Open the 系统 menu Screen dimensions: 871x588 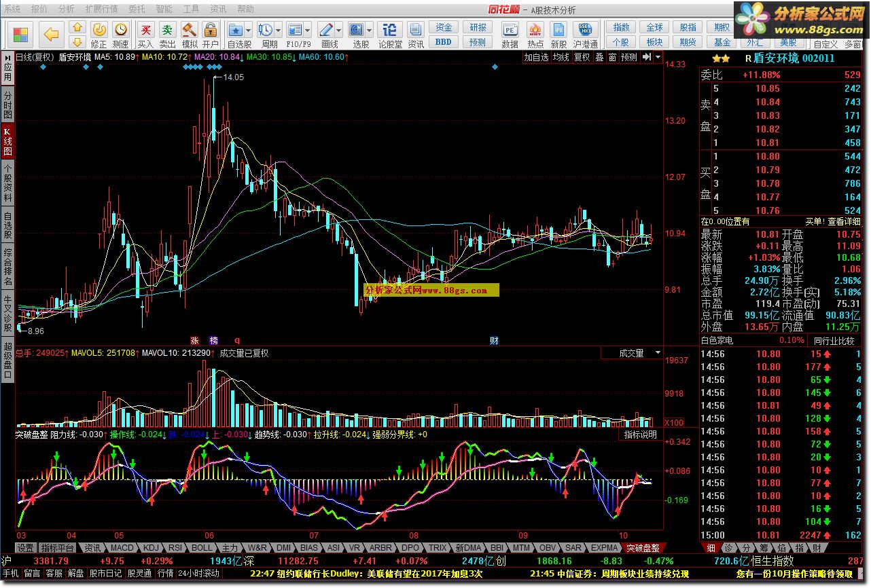12,9
